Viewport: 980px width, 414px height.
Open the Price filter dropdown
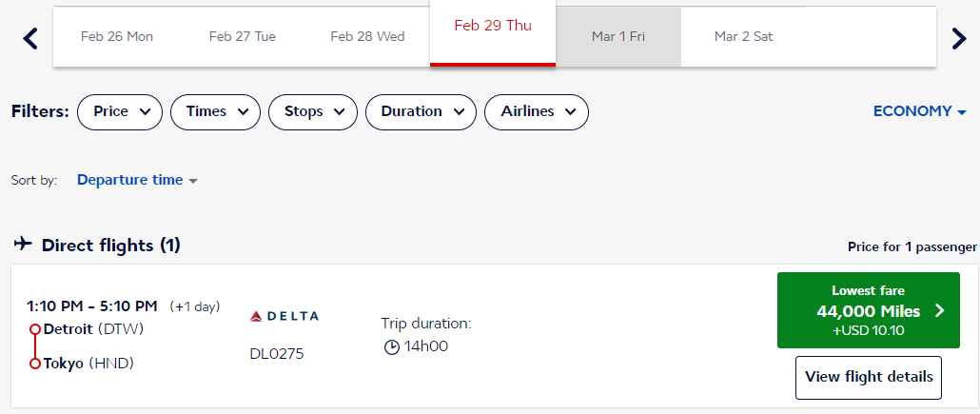122,111
